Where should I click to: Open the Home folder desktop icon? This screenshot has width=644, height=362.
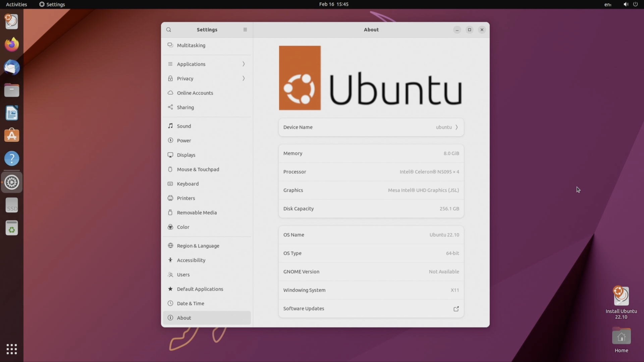[621, 340]
